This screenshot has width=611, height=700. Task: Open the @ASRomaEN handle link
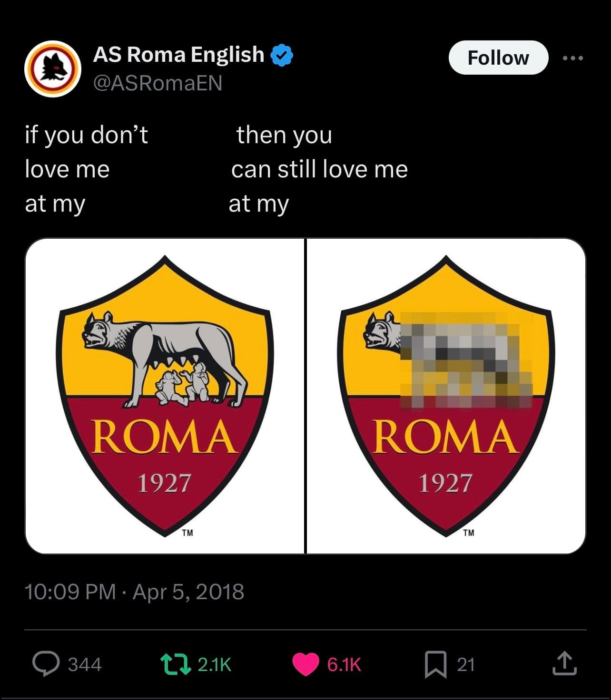tap(158, 83)
